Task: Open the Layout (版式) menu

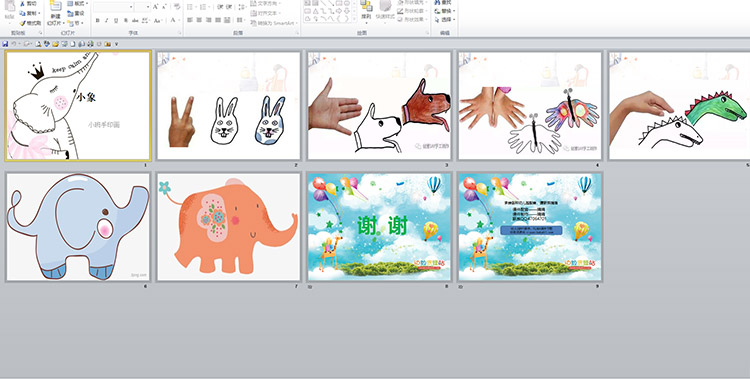Action: (77, 3)
